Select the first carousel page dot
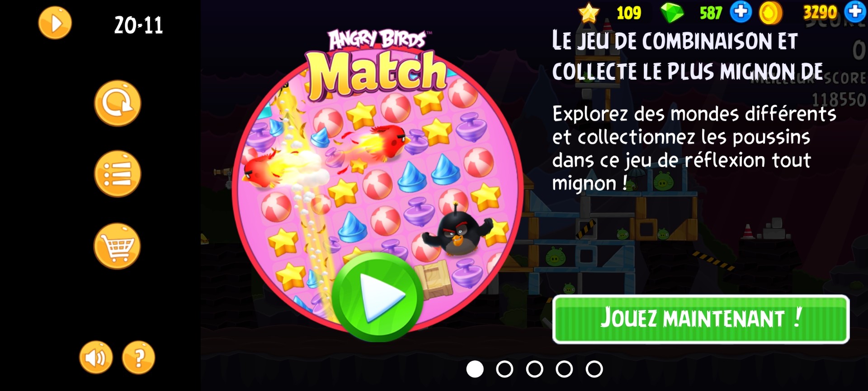This screenshot has height=391, width=868. click(475, 369)
